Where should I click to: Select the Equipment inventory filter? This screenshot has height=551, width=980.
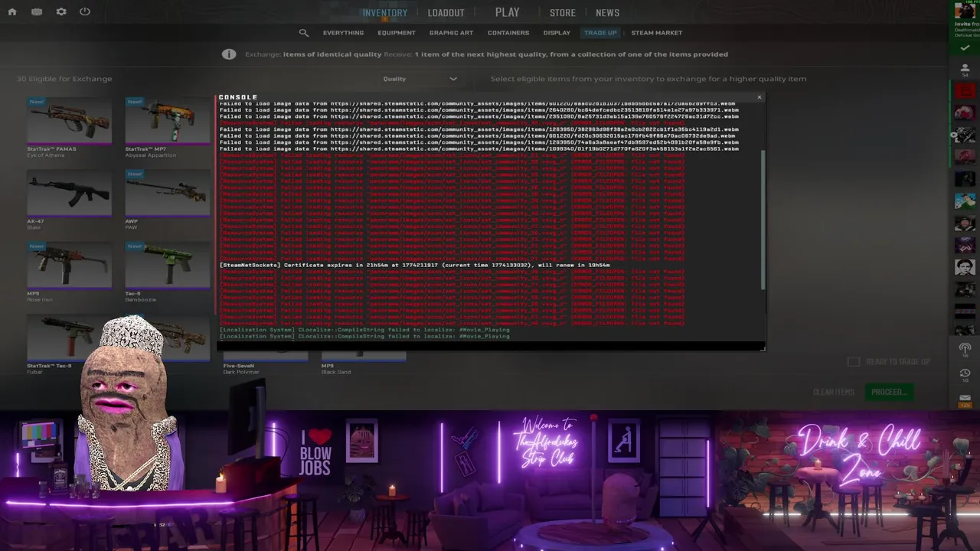pyautogui.click(x=396, y=33)
